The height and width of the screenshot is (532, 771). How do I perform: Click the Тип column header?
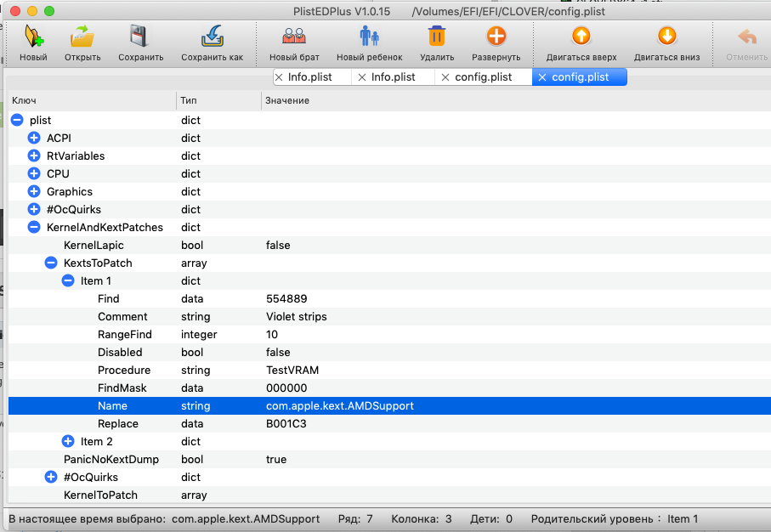point(218,100)
